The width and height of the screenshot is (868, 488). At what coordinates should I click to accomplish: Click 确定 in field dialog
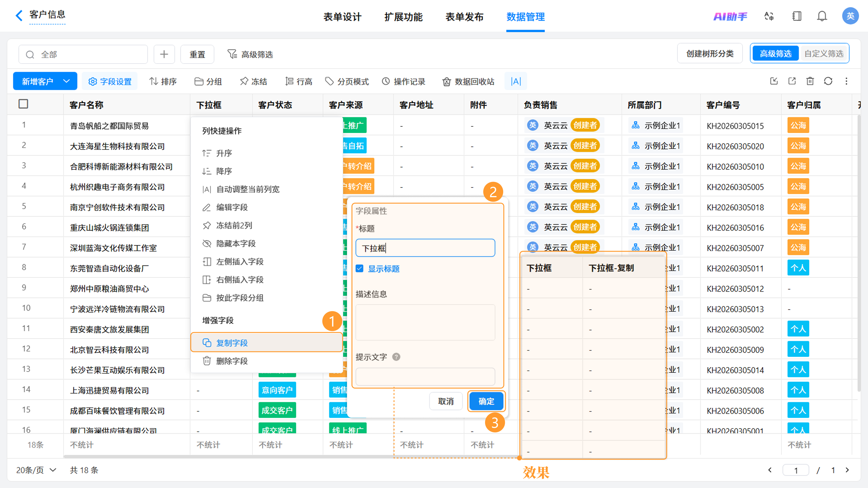pos(486,401)
